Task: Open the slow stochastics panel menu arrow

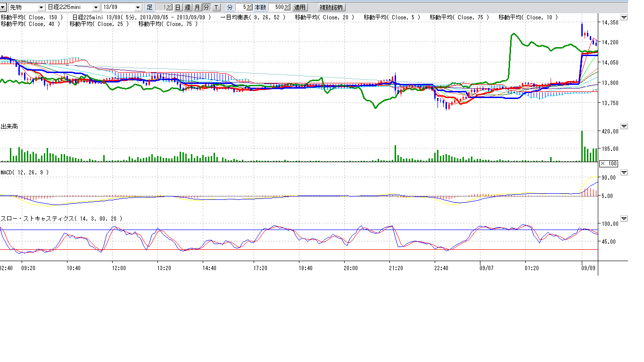Action: [624, 219]
